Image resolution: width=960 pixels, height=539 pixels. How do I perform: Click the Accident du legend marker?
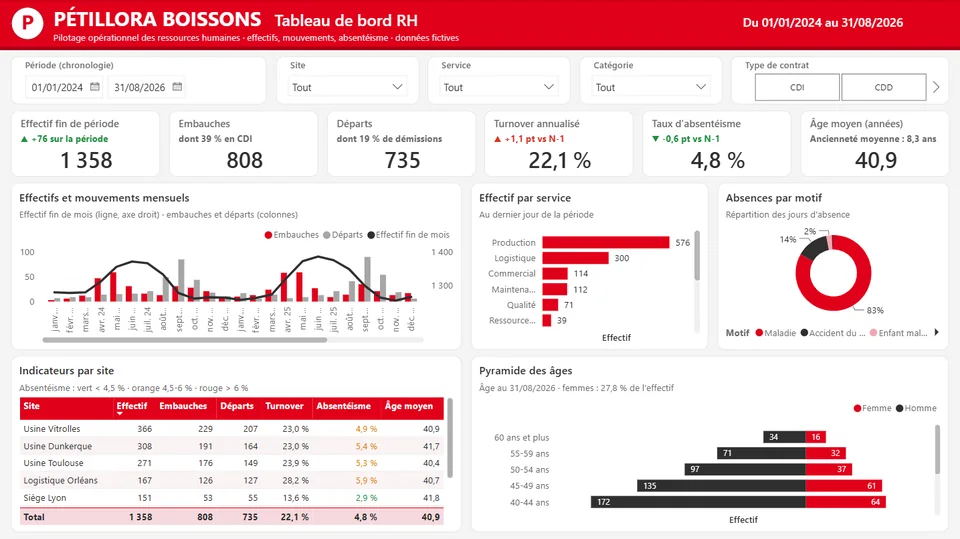click(x=804, y=333)
